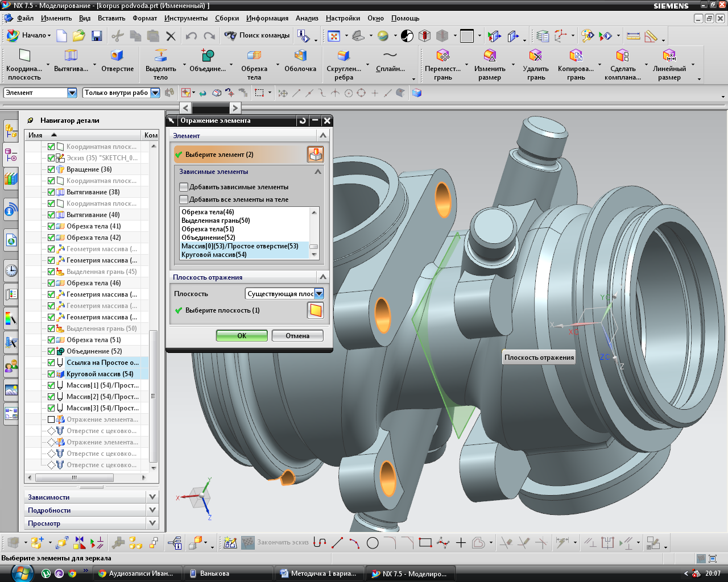Switch to Методичка 1 вариа taskbar window

(x=318, y=573)
